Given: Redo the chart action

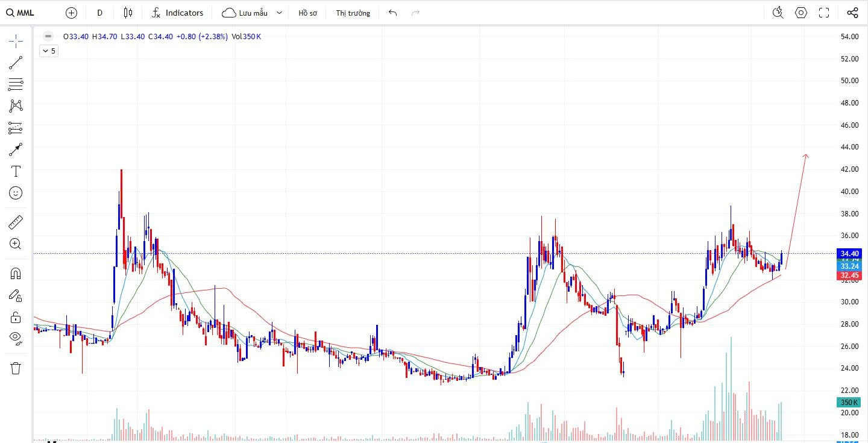Looking at the screenshot, I should pos(415,13).
